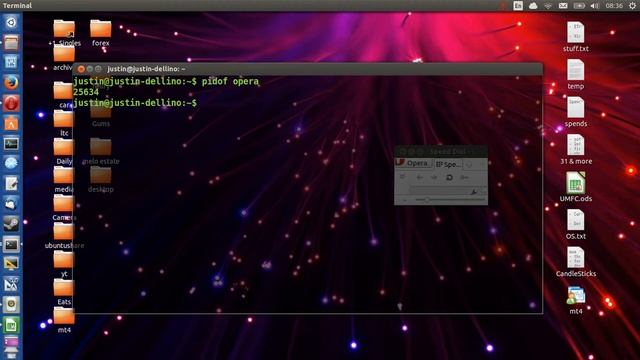640x360 pixels.
Task: Select Terminal icon in the launcher
Action: click(11, 244)
